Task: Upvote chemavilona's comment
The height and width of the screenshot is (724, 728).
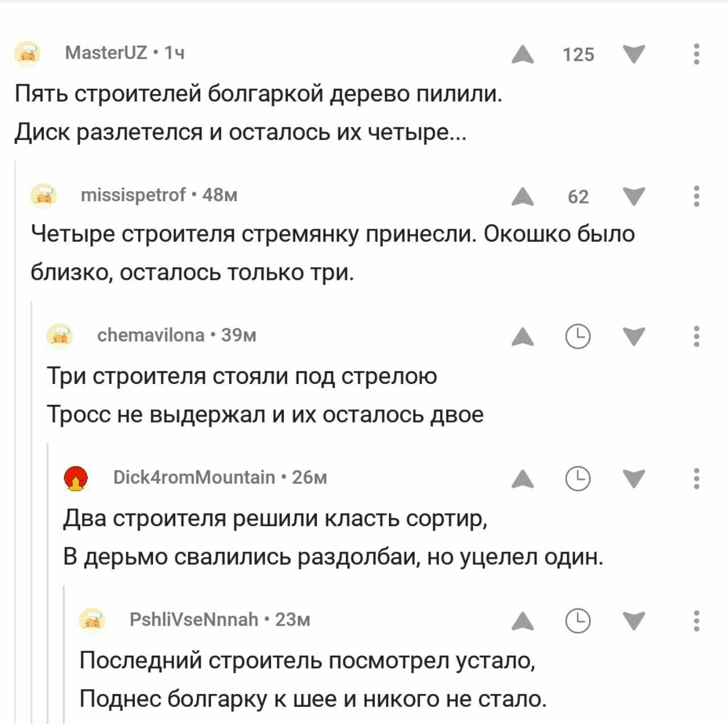Action: click(522, 337)
